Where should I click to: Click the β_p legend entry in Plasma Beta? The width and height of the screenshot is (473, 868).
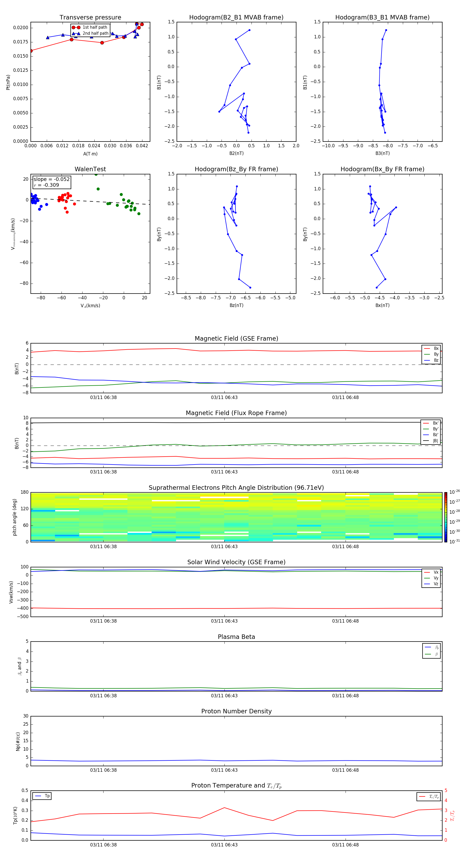tap(431, 647)
